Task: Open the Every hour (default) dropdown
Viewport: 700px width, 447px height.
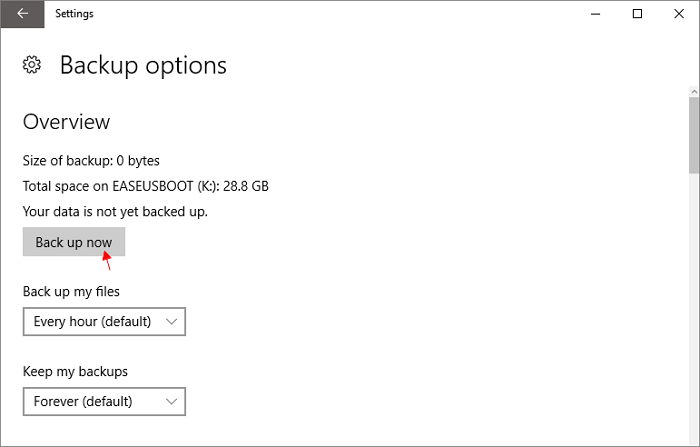Action: 104,322
